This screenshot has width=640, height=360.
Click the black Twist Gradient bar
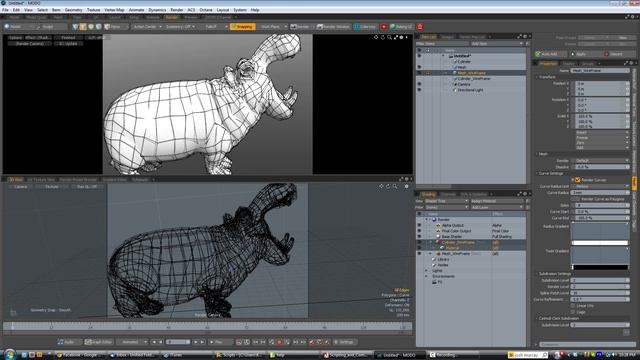600,267
